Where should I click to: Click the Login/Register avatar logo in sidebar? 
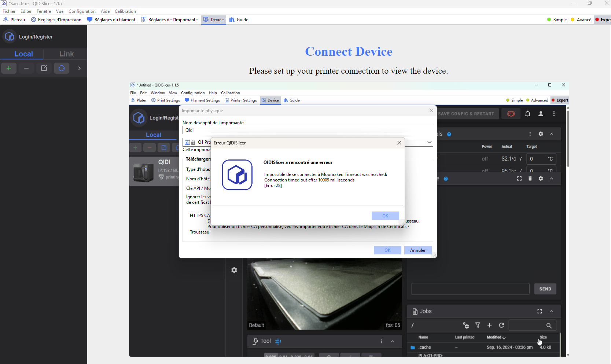[10, 37]
